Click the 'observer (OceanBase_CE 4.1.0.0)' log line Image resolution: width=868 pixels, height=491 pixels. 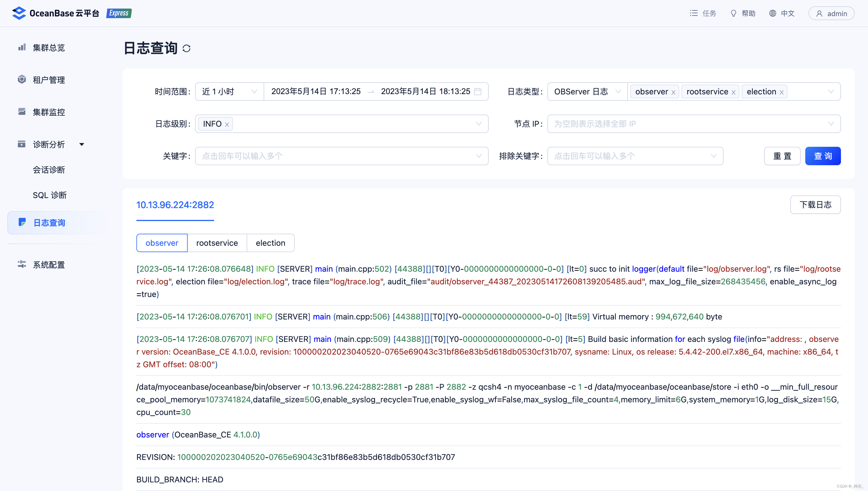(x=198, y=435)
